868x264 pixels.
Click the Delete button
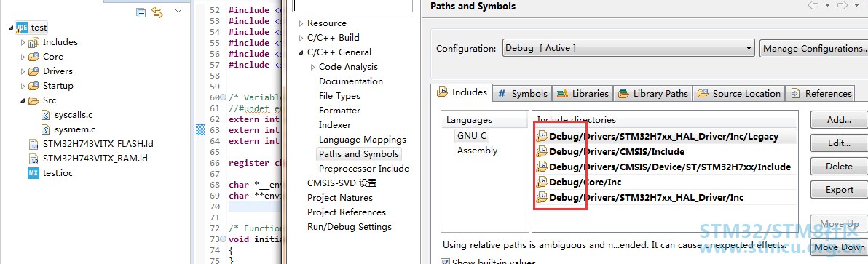(839, 167)
